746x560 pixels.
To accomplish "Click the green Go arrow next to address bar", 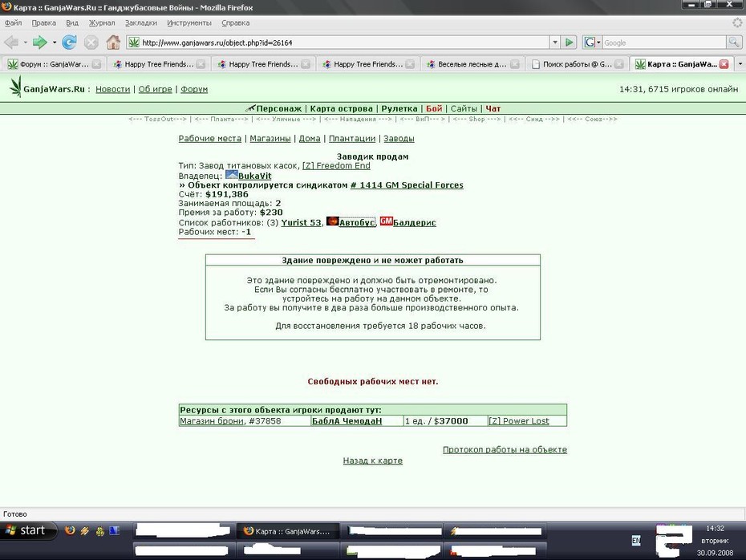I will click(x=569, y=43).
